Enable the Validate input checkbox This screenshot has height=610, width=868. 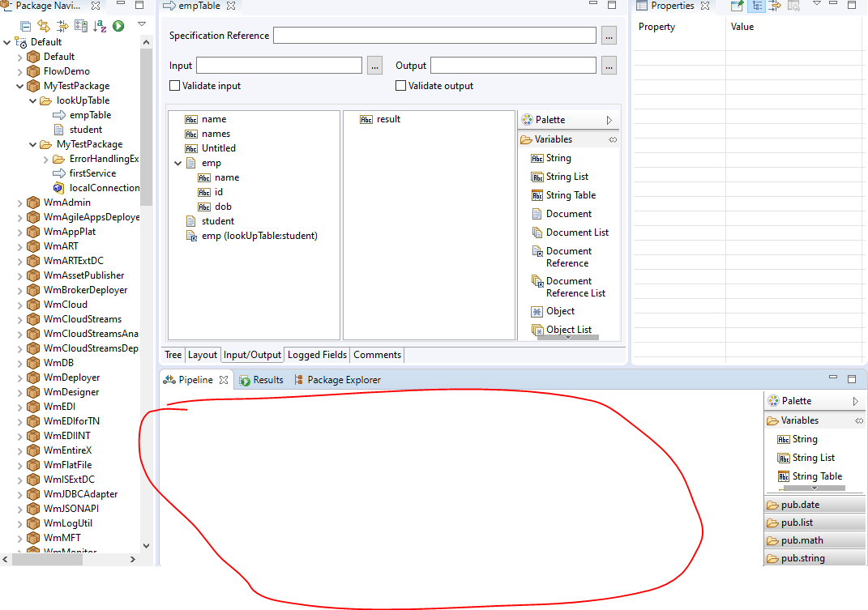tap(174, 85)
